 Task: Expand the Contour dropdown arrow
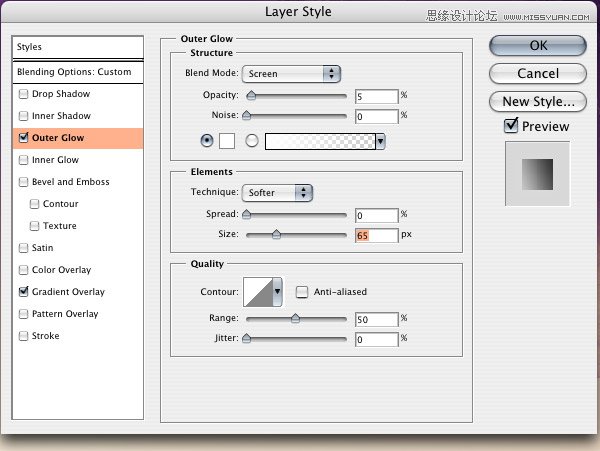click(x=277, y=292)
